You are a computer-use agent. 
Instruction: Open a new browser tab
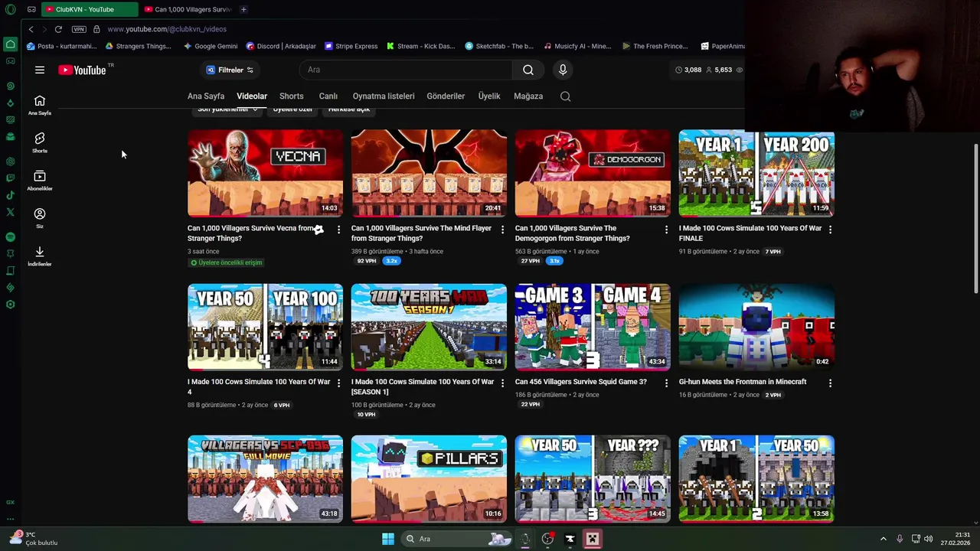coord(243,9)
